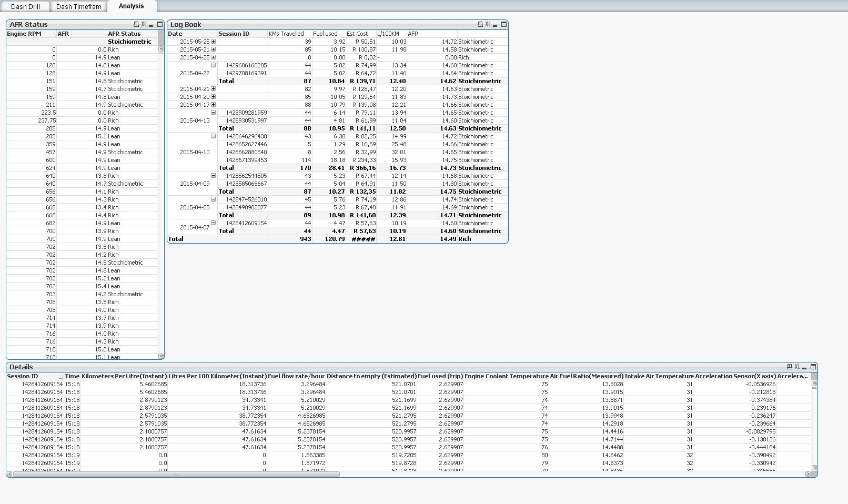Viewport: 848px width, 504px height.
Task: Click Print icon in AFR Status panel
Action: (x=136, y=25)
